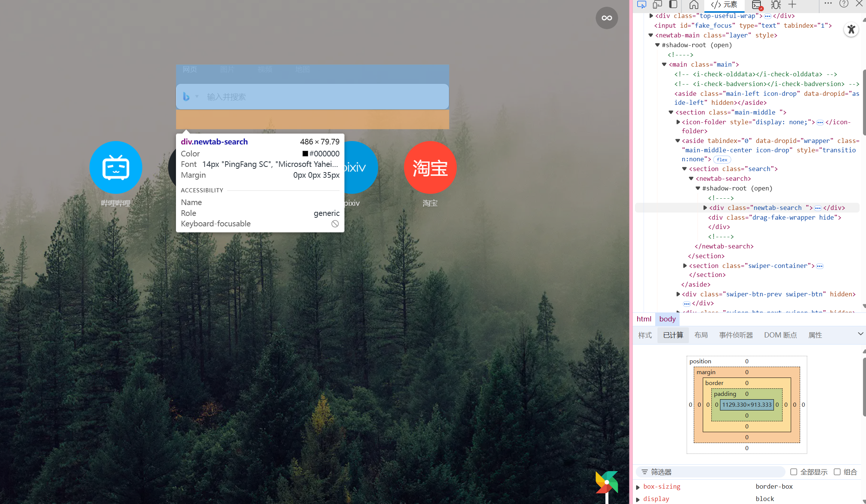The width and height of the screenshot is (866, 504).
Task: Click the plus icon for more tools
Action: (x=792, y=4)
